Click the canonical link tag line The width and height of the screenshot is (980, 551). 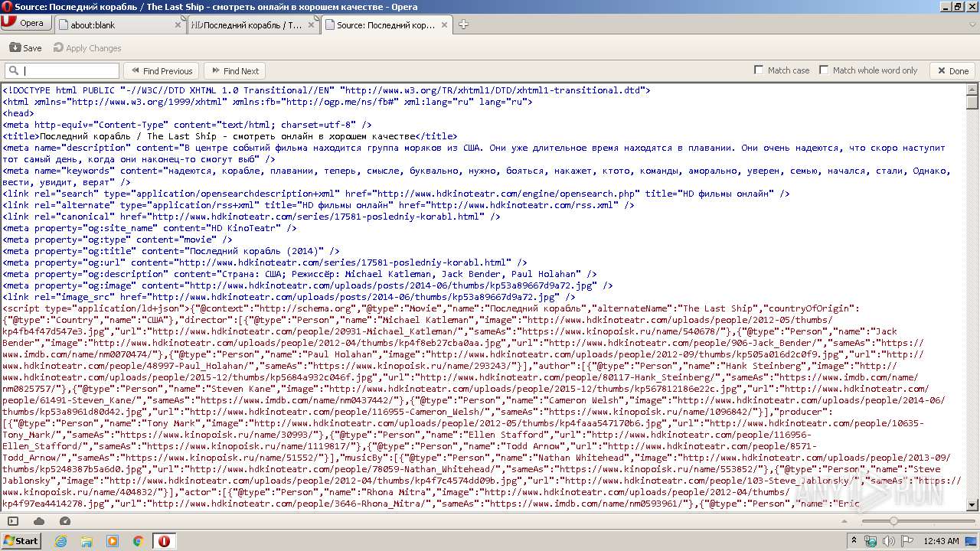tap(251, 217)
